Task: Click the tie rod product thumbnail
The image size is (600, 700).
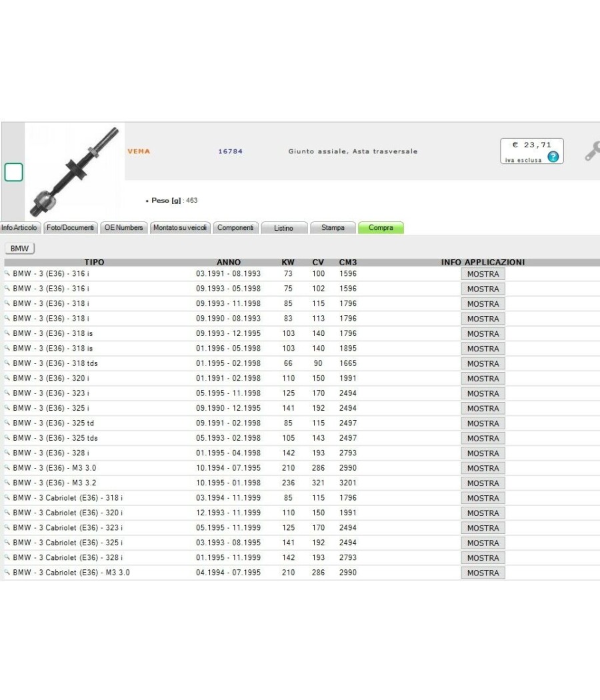Action: tap(74, 171)
